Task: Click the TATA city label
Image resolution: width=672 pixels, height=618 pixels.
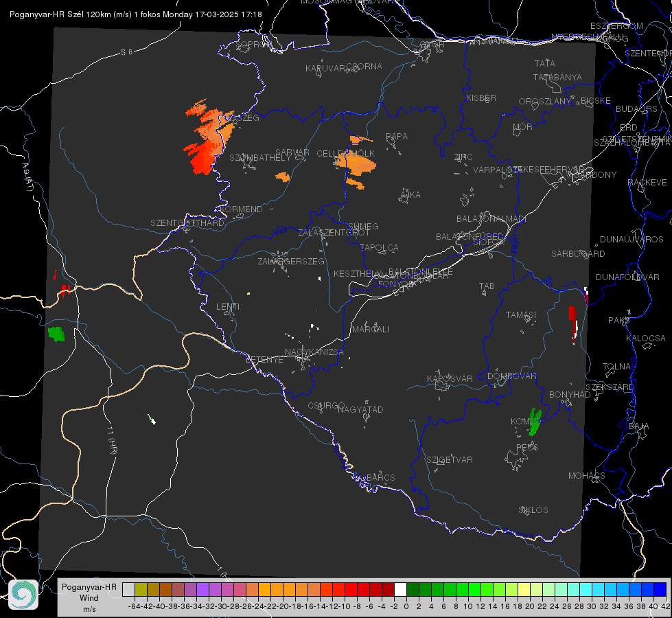Action: (545, 63)
